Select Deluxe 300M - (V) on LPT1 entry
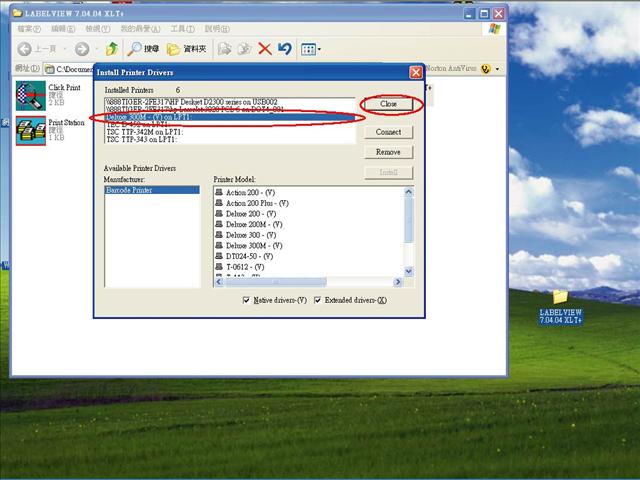 (x=230, y=117)
